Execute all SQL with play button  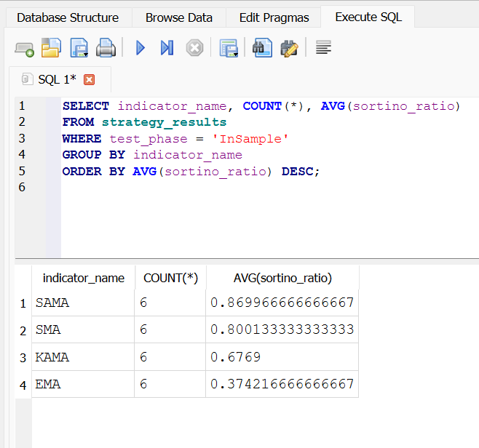(x=140, y=48)
